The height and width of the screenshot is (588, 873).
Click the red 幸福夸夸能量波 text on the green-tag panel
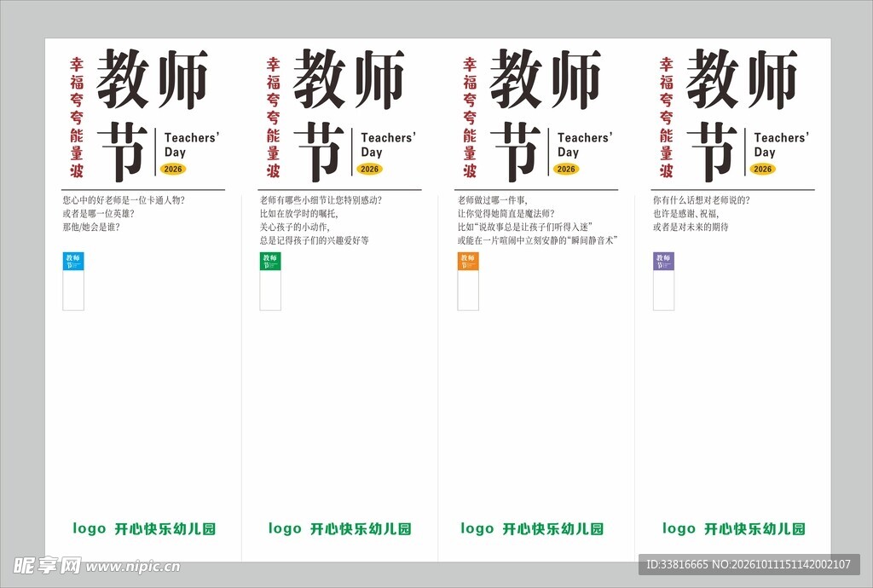coord(273,118)
